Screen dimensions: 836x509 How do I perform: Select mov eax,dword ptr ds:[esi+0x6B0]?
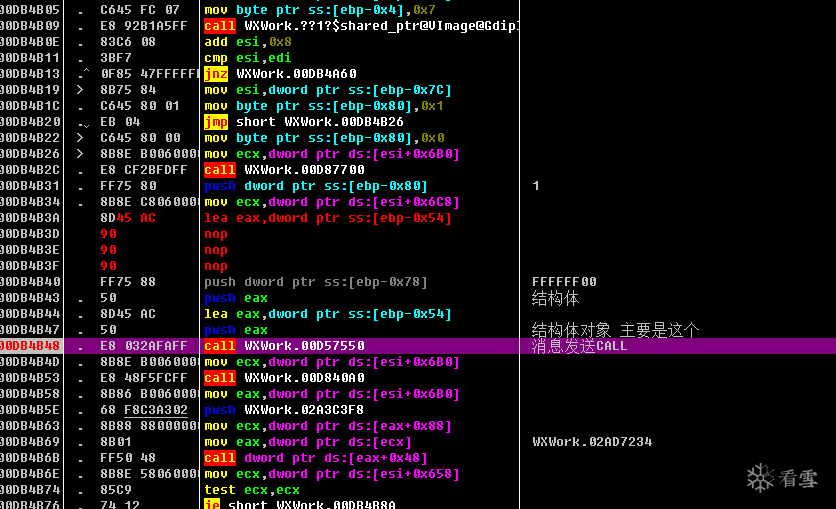click(332, 394)
